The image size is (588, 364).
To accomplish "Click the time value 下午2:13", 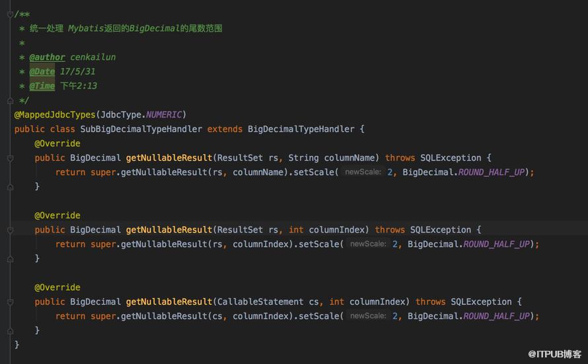I will [x=79, y=86].
